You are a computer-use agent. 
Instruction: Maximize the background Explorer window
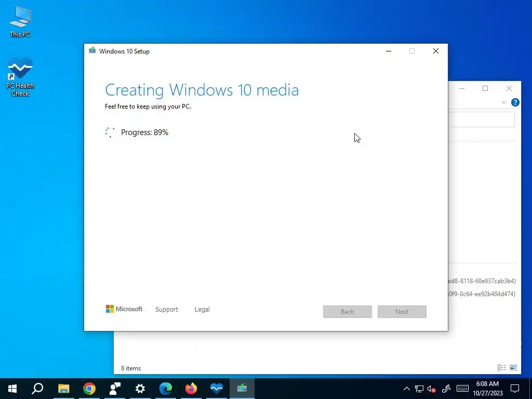click(x=485, y=88)
